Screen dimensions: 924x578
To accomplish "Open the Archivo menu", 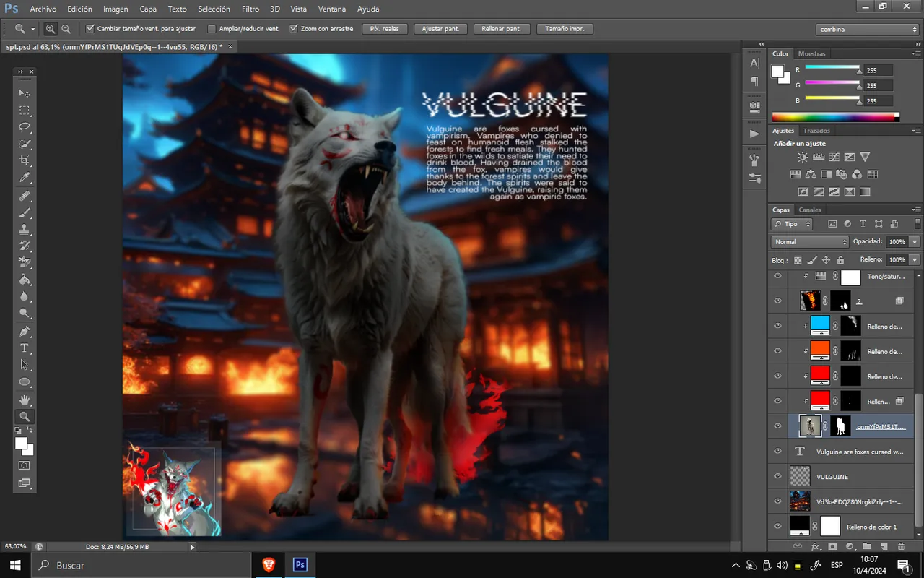I will (43, 9).
